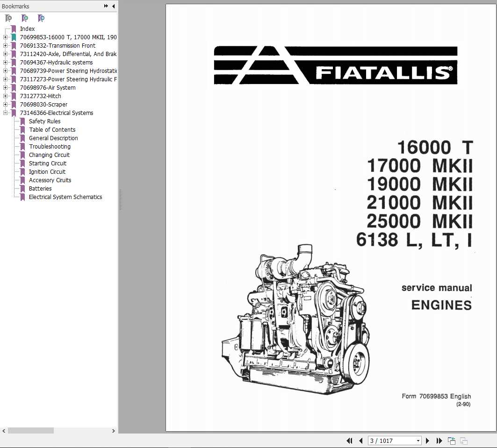
Task: Expand the 70694367-Hydraulic systems bookmark
Action: [6, 63]
